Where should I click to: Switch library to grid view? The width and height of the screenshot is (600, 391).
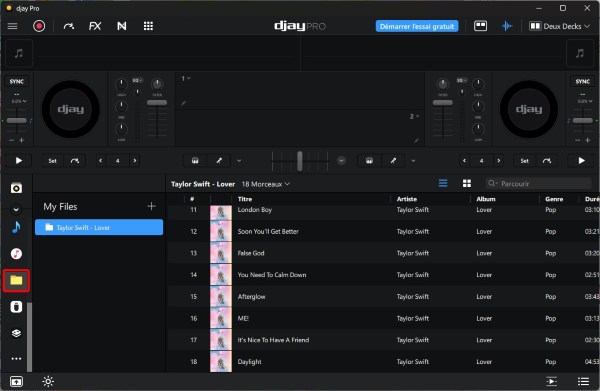[466, 184]
